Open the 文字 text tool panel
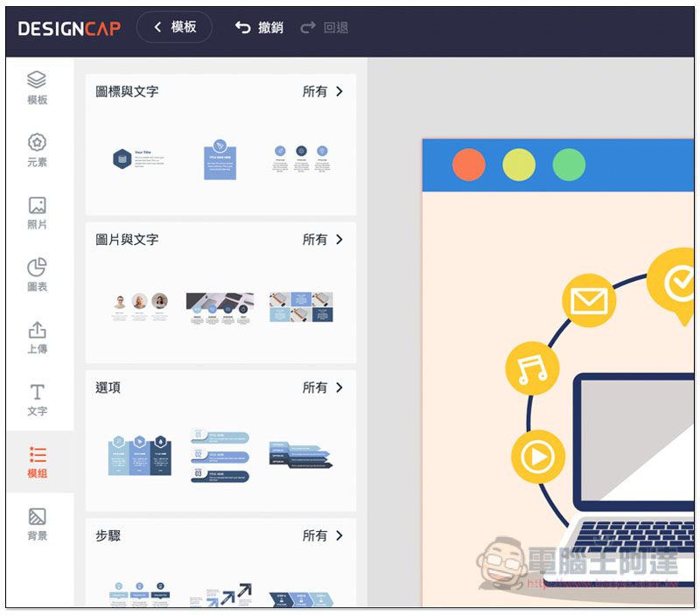700x615 pixels. pyautogui.click(x=37, y=395)
